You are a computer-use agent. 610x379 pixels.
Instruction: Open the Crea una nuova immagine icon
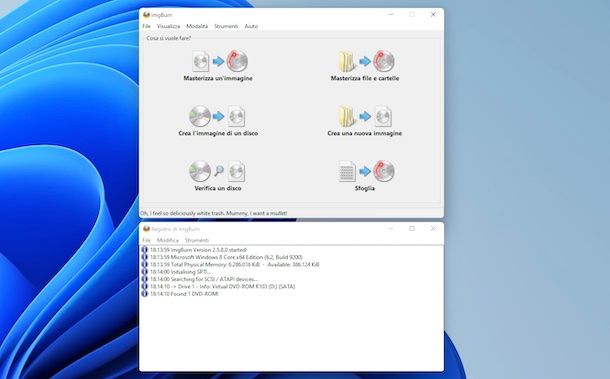tap(365, 116)
